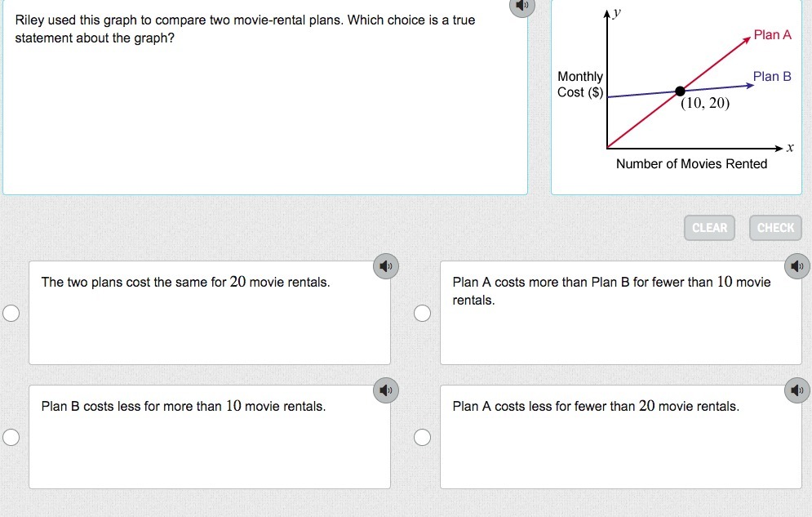Click the 'Monthly Cost ($)' axis label
Viewport: 812px width, 517px height.
point(580,84)
